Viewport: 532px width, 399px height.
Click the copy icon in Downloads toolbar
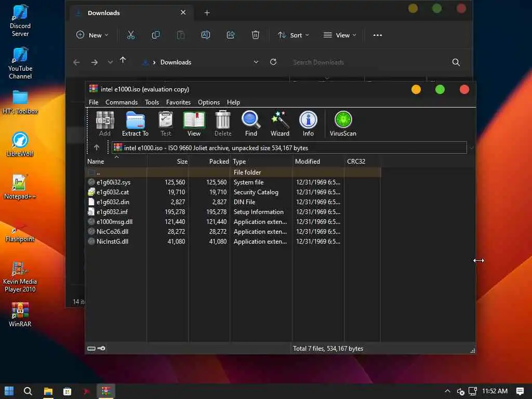156,35
